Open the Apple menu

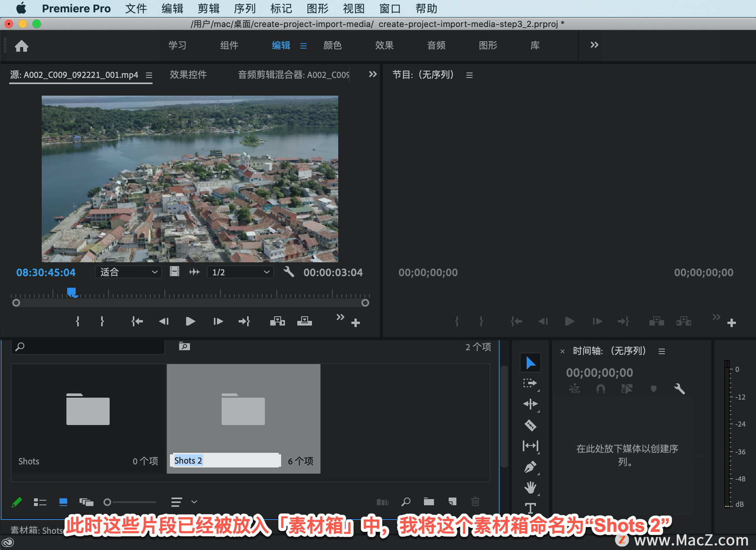point(21,8)
